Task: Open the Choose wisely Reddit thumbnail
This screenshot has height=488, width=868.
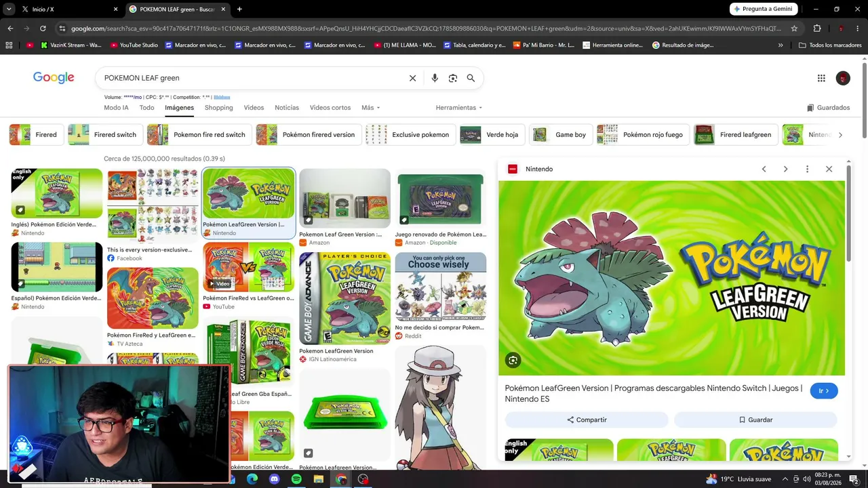Action: (x=441, y=287)
